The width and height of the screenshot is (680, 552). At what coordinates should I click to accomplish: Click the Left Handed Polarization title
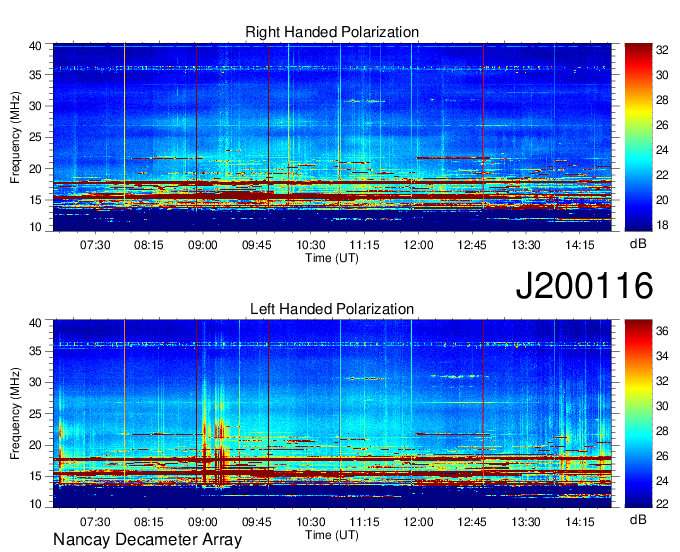coord(332,309)
